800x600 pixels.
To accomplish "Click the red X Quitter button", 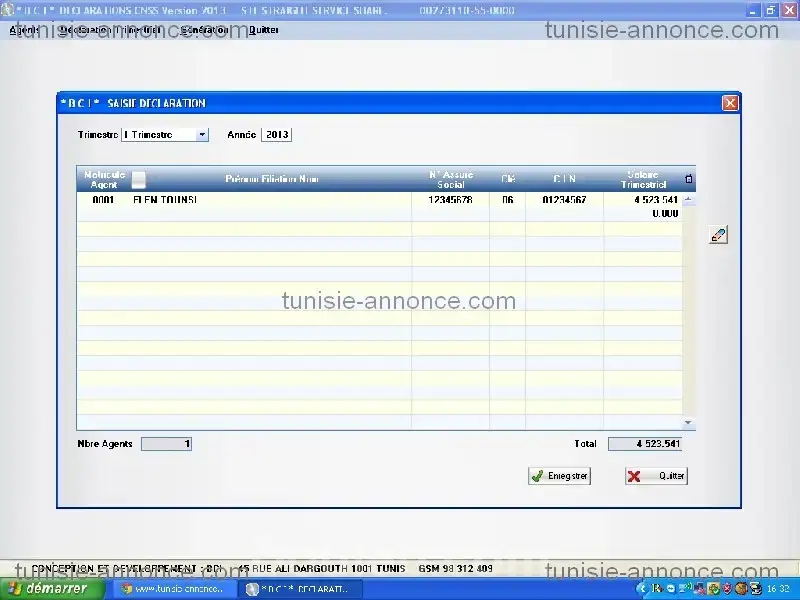I will (x=656, y=477).
